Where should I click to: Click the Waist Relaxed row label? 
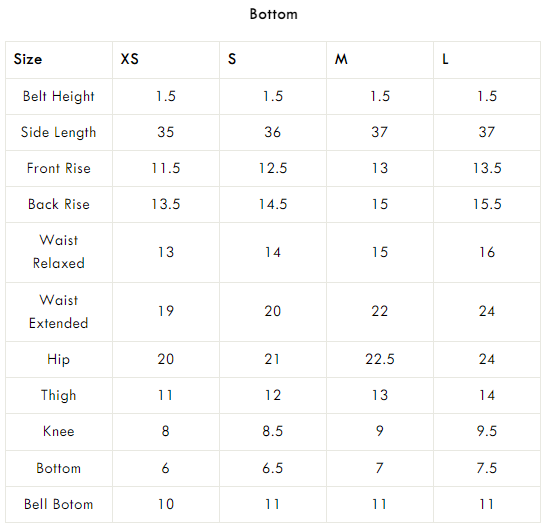click(x=58, y=252)
